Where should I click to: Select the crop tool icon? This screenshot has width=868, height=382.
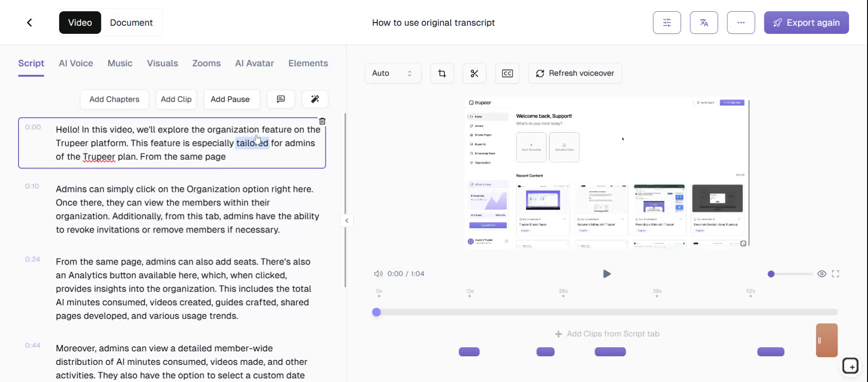442,73
